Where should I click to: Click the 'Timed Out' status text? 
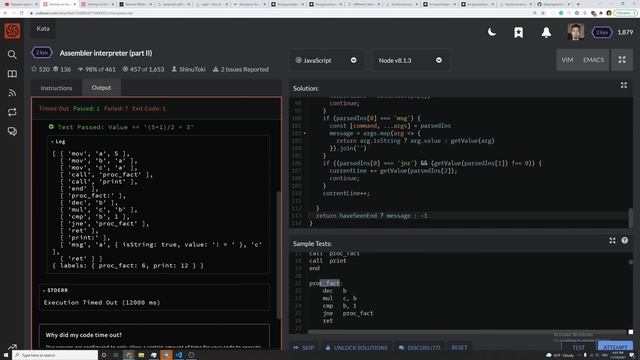coord(54,109)
